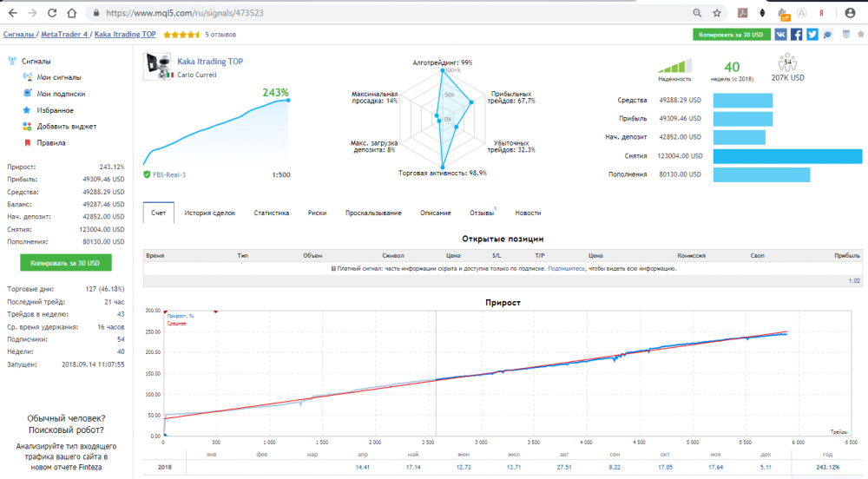868x479 pixels.
Task: Switch to Описание tab
Action: tap(435, 213)
